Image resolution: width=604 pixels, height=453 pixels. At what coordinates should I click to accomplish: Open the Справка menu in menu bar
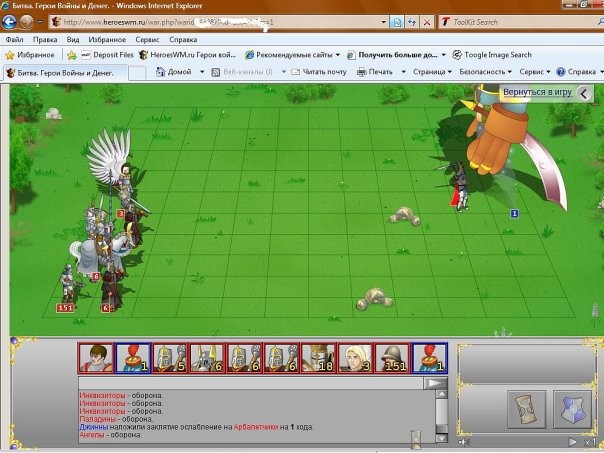coord(183,39)
